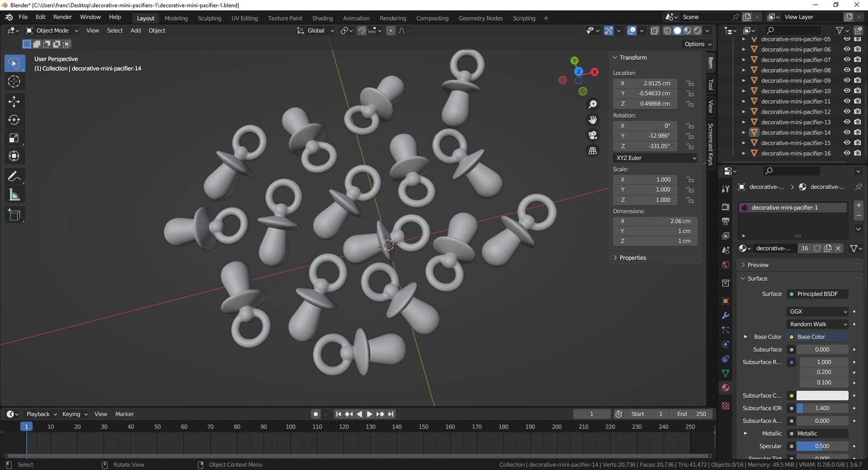This screenshot has height=470, width=868.
Task: Click the pan hand viewport icon
Action: coord(592,120)
